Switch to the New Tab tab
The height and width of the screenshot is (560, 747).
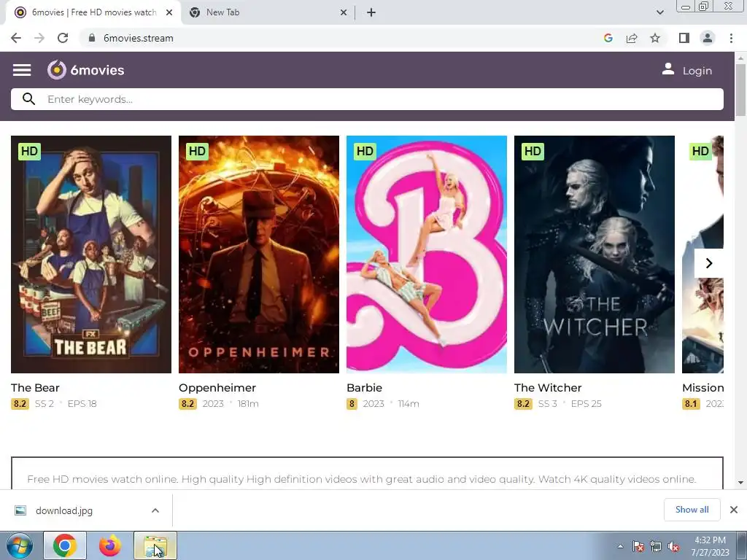point(268,12)
